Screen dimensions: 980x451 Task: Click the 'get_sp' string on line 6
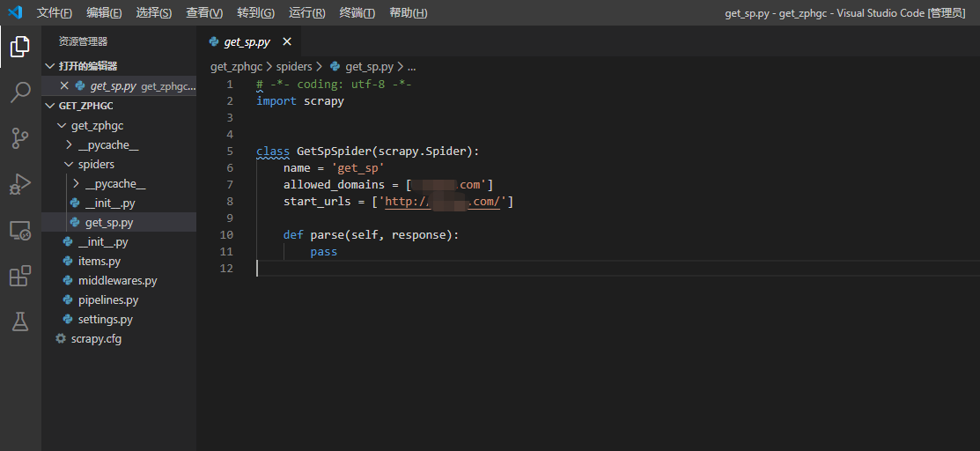(x=358, y=167)
